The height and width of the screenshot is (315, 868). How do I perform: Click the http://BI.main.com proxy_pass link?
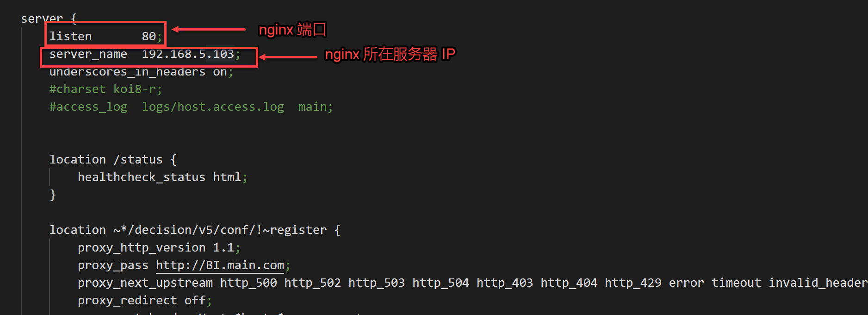pyautogui.click(x=220, y=265)
